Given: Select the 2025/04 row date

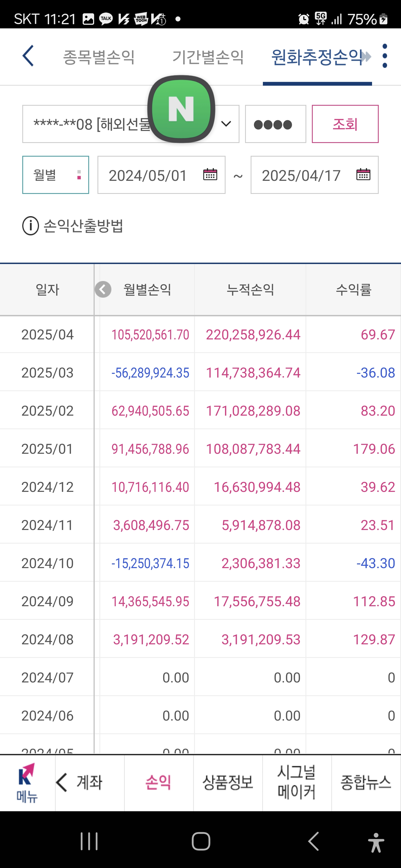Looking at the screenshot, I should point(47,335).
